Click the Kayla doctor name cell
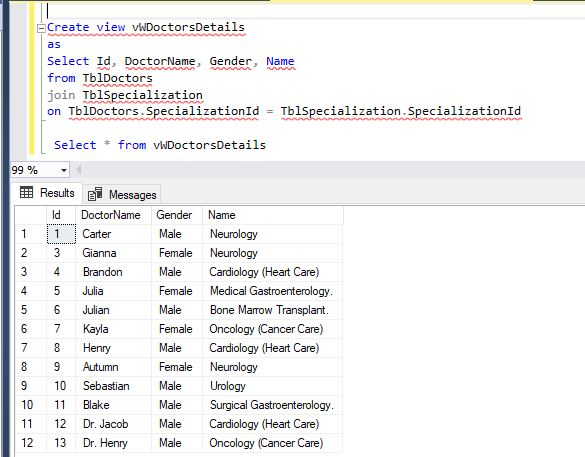 (x=113, y=329)
